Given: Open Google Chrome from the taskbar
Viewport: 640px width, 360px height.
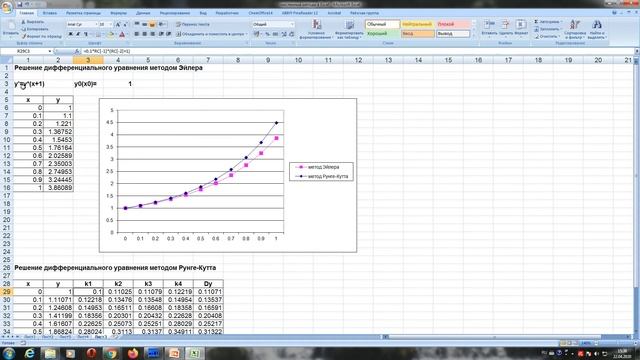Looking at the screenshot, I should tap(111, 353).
